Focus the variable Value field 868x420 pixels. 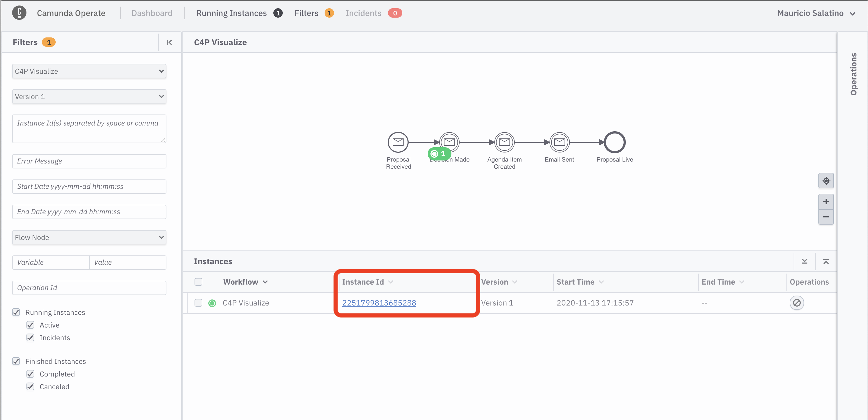point(128,263)
